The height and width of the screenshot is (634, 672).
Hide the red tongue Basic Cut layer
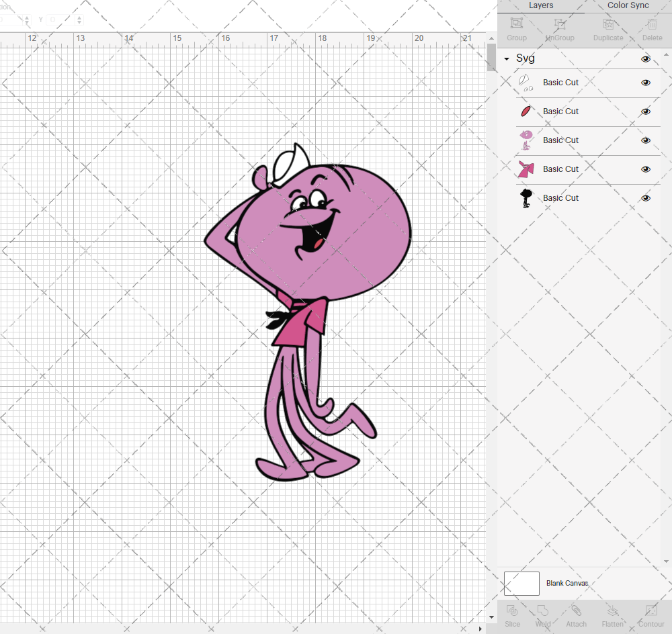coord(645,111)
